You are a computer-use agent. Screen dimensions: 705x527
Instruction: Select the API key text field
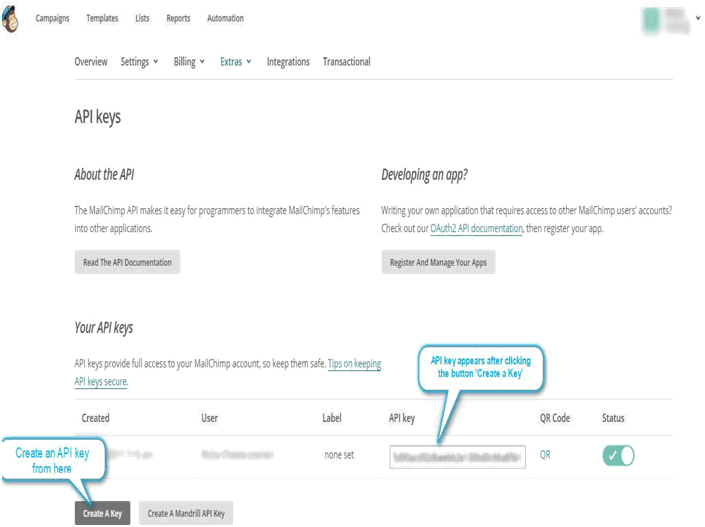coord(458,457)
